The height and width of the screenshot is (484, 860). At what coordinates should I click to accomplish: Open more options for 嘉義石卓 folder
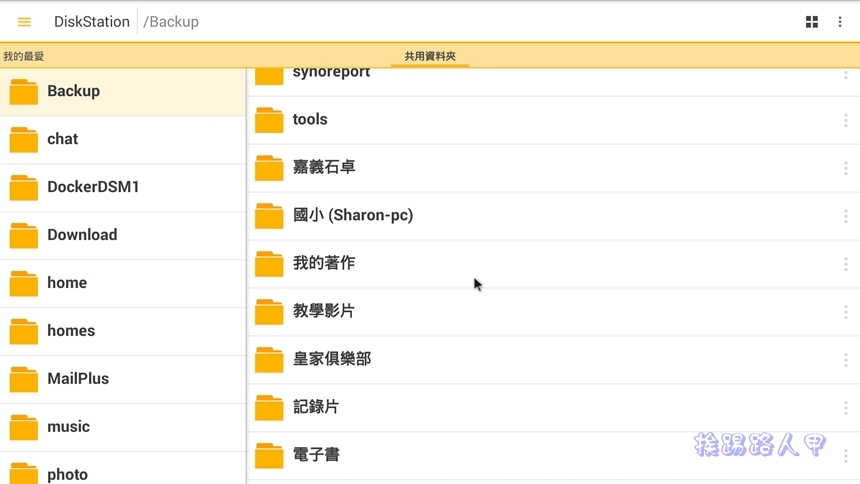pos(845,168)
